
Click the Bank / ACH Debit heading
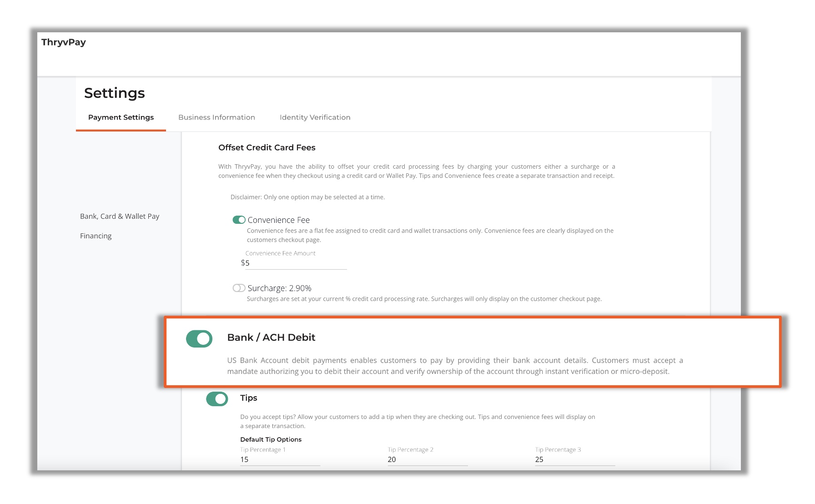271,338
